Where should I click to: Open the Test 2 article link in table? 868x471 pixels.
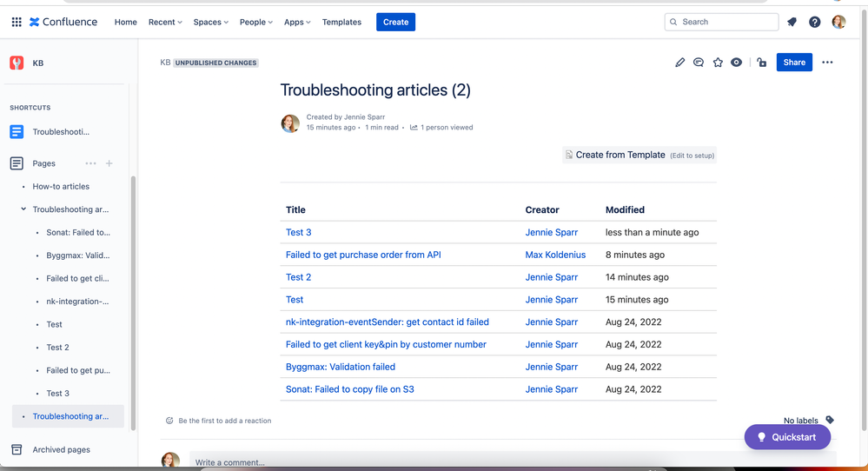click(298, 277)
